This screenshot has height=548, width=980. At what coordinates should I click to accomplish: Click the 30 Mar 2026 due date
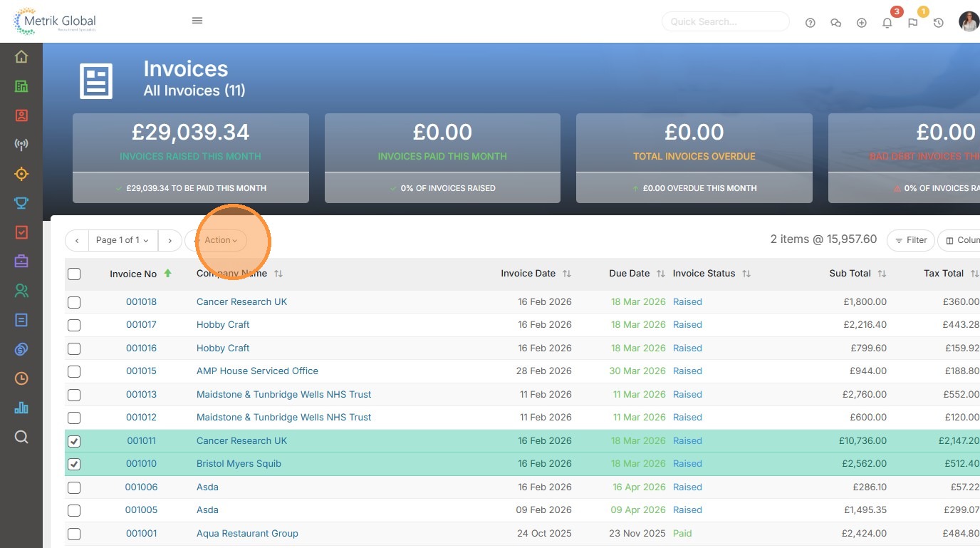(637, 371)
